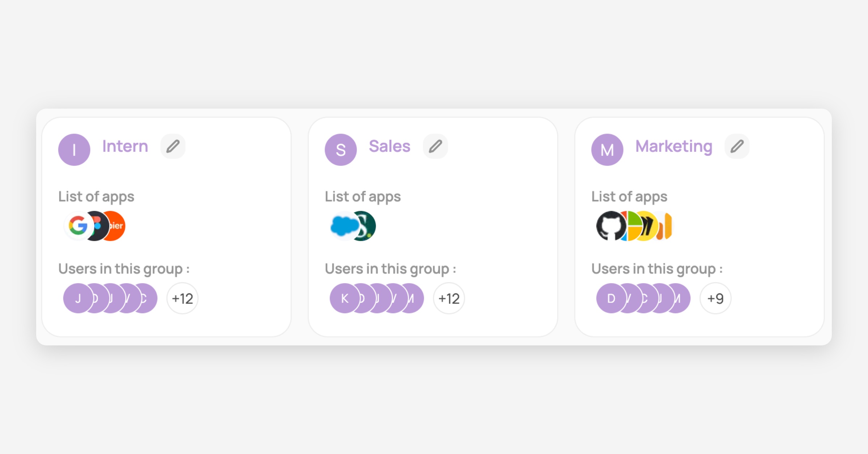This screenshot has width=868, height=454.
Task: Show the +9 more Marketing users
Action: [x=715, y=298]
